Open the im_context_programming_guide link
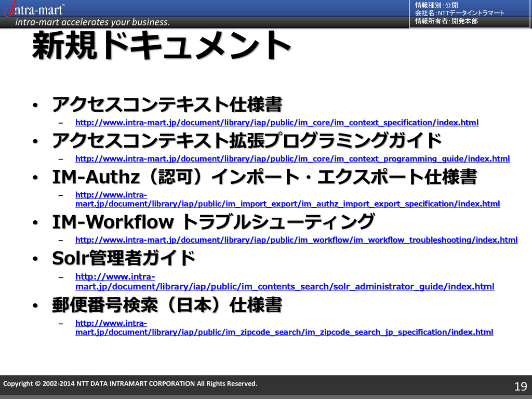The height and width of the screenshot is (399, 532). 292,159
